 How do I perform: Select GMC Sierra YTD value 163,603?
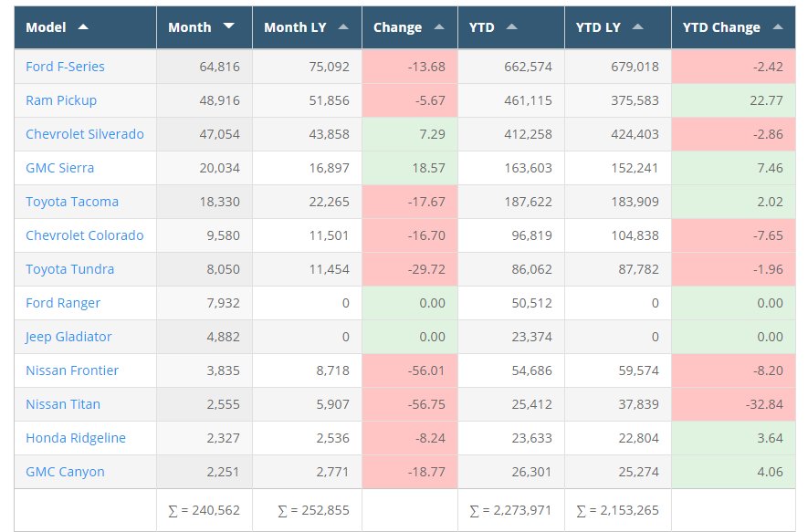(529, 168)
